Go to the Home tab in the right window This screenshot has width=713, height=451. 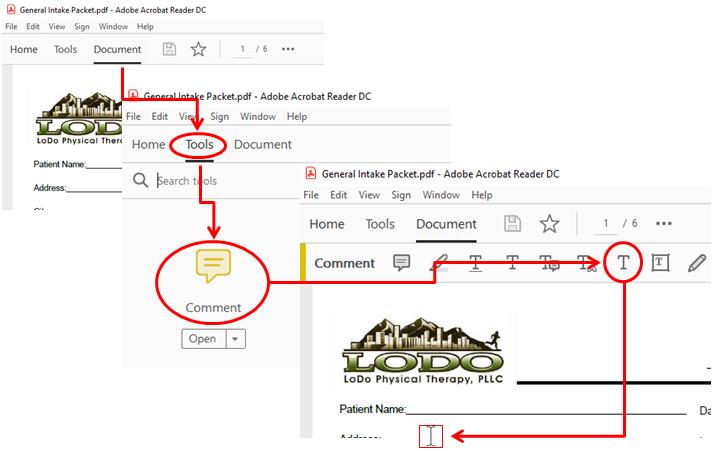coord(326,224)
